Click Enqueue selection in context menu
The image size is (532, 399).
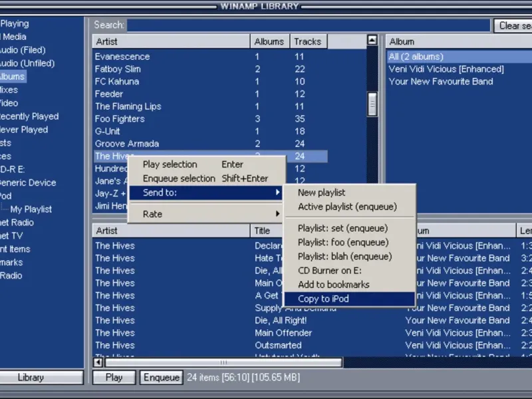[x=206, y=178]
